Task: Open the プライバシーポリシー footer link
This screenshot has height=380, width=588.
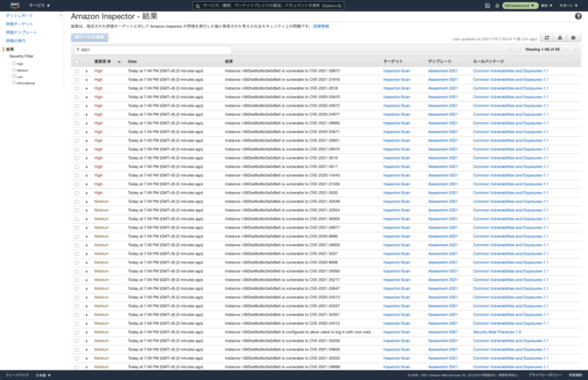Action: click(x=545, y=375)
